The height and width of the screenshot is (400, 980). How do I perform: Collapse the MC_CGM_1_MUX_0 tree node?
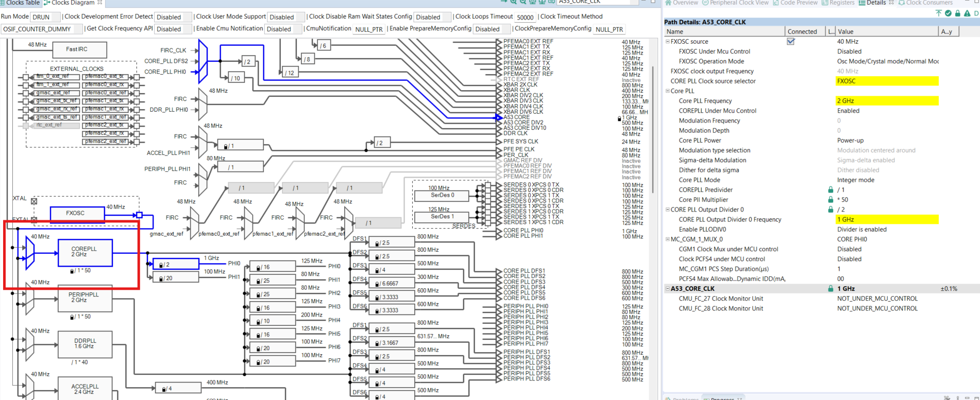click(668, 239)
